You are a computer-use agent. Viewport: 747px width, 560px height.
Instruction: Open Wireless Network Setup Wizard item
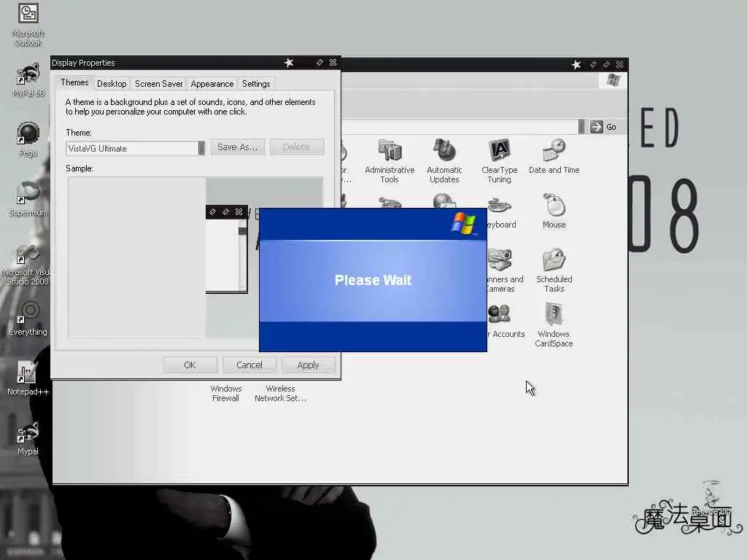coord(280,393)
